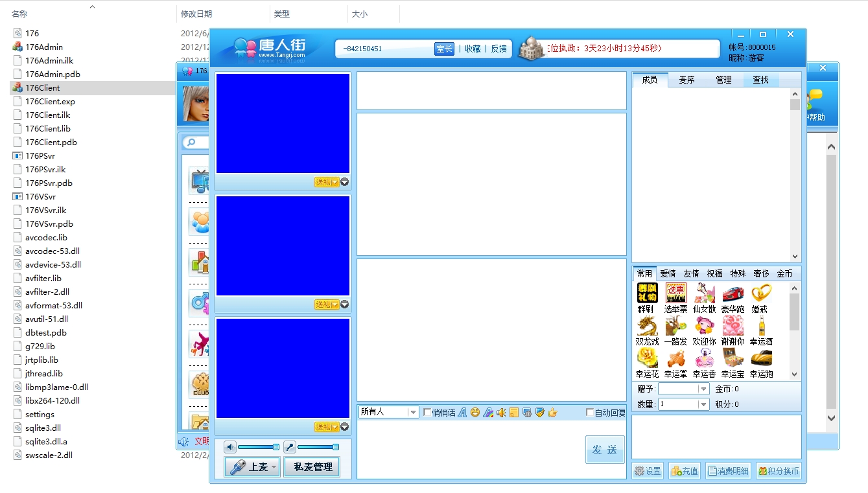Select the 婚戒 ring gift
Image resolution: width=868 pixels, height=493 pixels.
[x=761, y=293]
